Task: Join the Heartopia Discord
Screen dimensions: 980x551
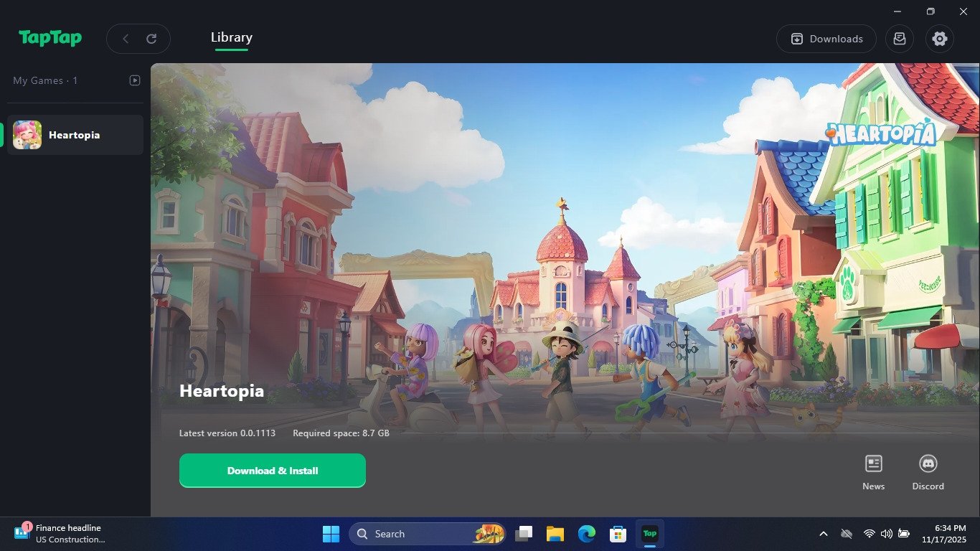Action: 928,470
